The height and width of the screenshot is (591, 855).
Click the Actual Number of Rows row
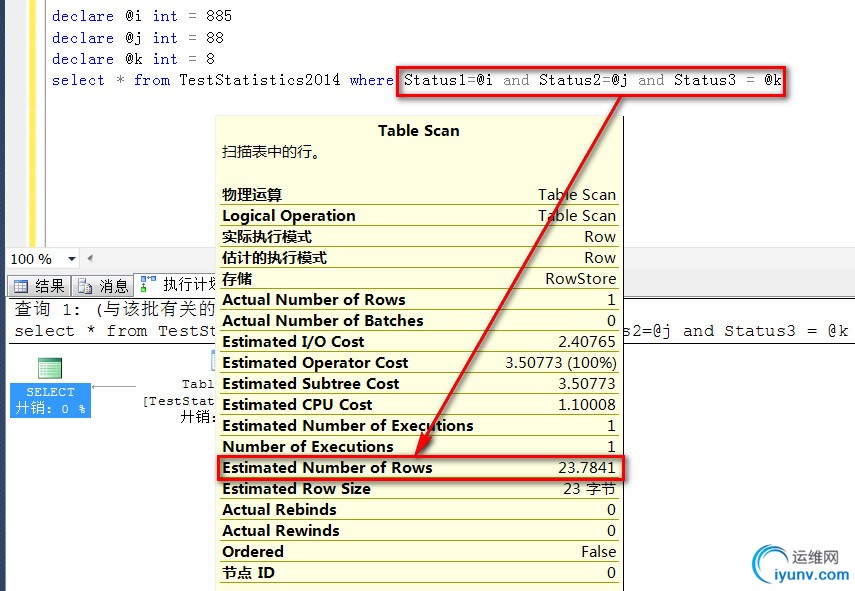tap(419, 299)
